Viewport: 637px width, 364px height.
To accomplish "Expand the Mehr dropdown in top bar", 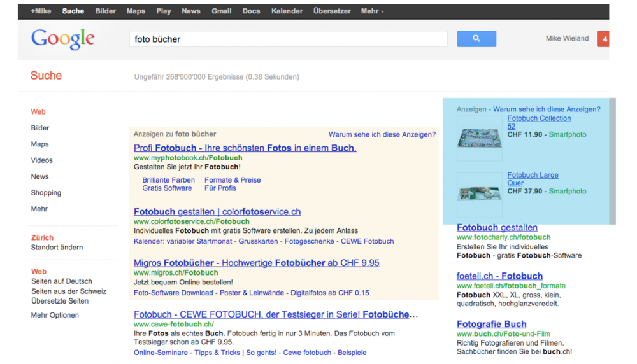I will tap(372, 11).
